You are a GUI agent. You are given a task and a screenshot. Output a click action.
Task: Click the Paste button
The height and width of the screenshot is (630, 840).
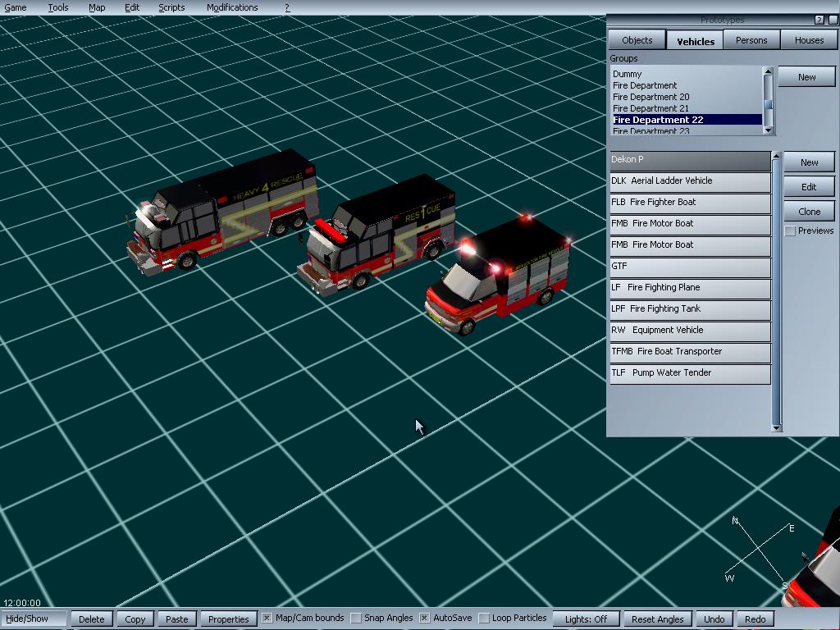coord(177,619)
